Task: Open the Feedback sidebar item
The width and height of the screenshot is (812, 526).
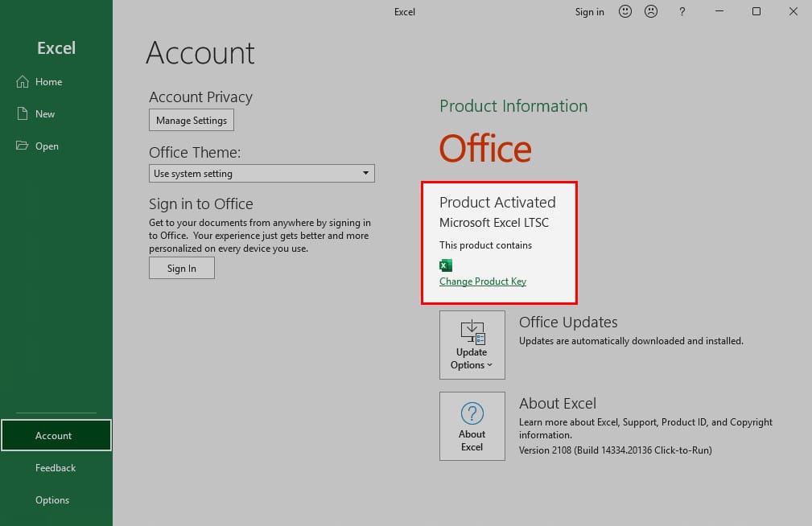Action: (x=56, y=467)
